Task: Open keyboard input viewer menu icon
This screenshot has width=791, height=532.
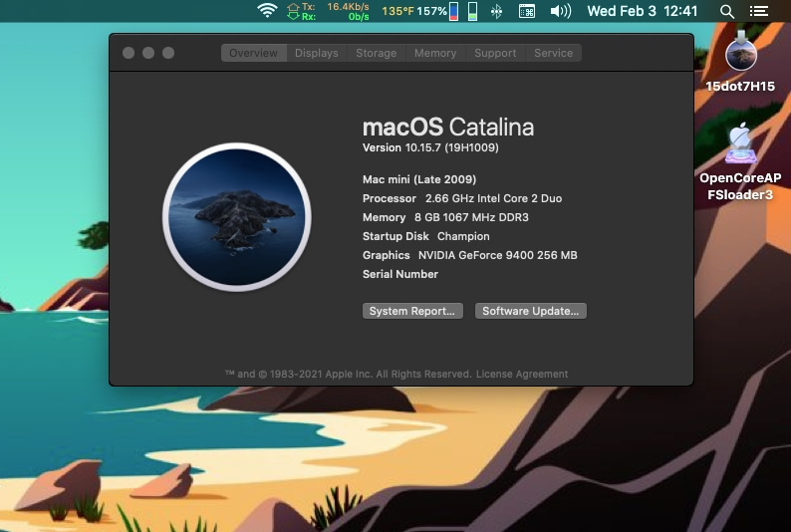Action: (x=527, y=11)
